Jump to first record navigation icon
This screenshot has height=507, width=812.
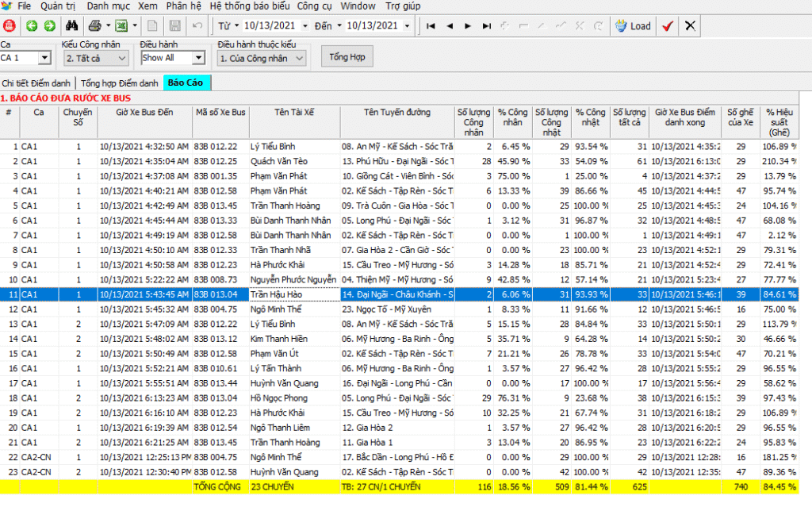pyautogui.click(x=431, y=26)
